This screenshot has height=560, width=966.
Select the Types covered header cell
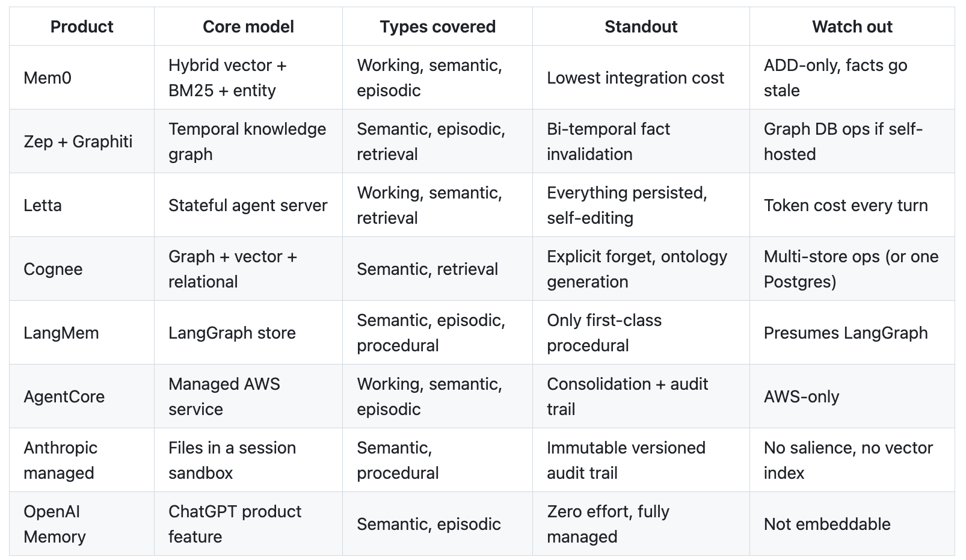(438, 26)
